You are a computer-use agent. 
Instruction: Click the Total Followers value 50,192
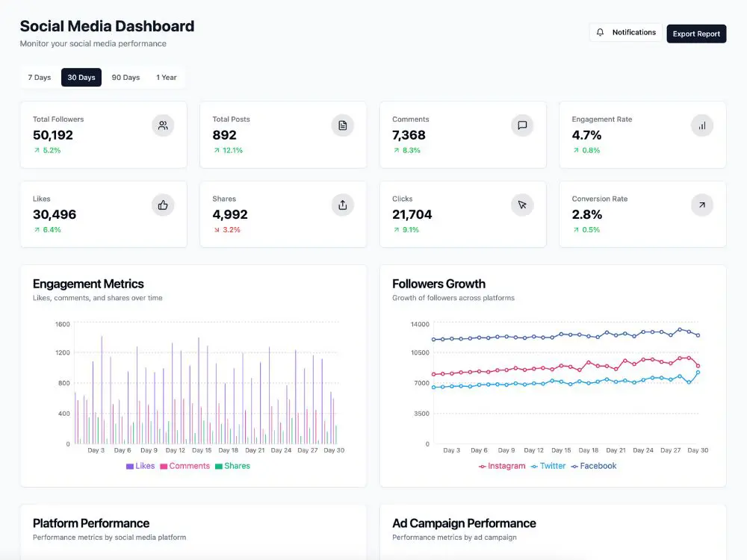[x=53, y=135]
